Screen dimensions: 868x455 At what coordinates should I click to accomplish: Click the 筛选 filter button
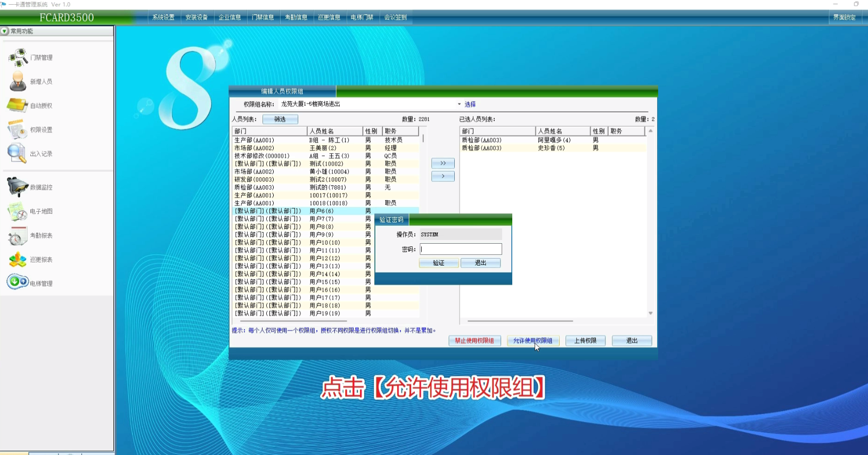click(x=280, y=119)
